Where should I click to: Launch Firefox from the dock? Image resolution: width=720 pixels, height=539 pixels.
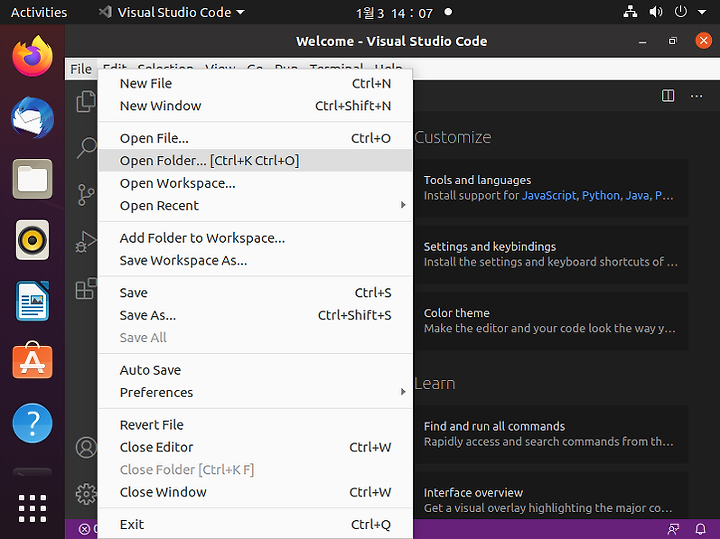pyautogui.click(x=33, y=57)
